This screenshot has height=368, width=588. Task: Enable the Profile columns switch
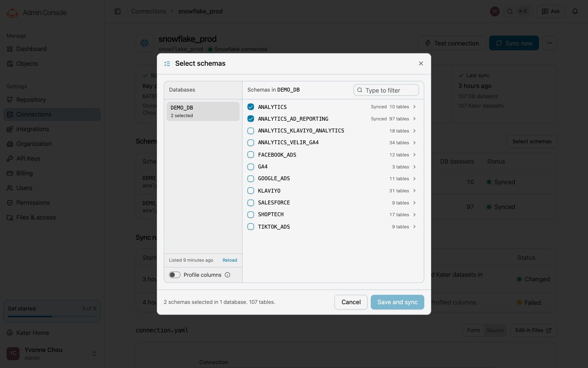tap(175, 275)
